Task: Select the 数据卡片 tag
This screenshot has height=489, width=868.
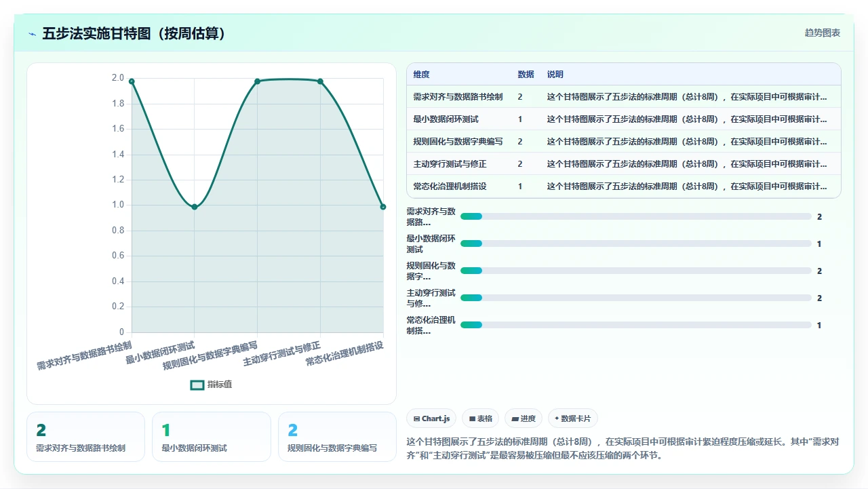Action: (573, 418)
